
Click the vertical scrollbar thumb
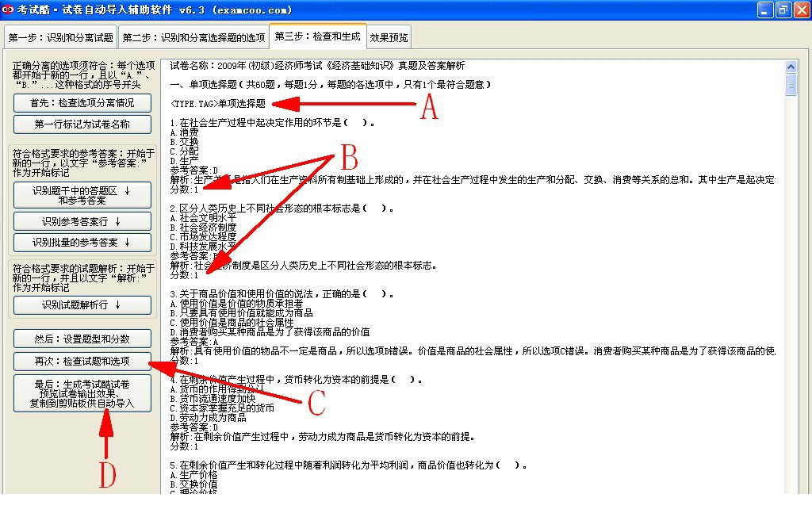pyautogui.click(x=791, y=85)
